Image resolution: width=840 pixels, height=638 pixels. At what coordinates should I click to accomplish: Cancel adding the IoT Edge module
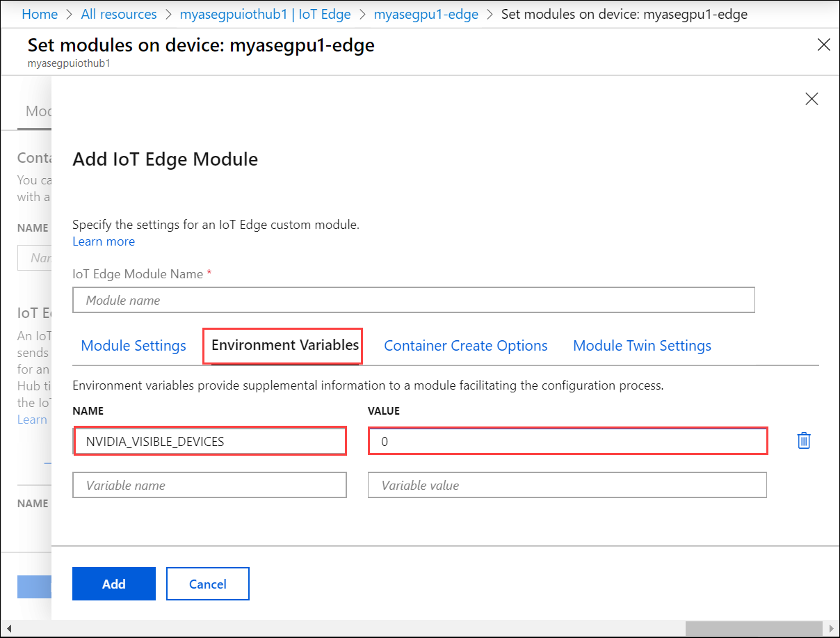pyautogui.click(x=207, y=583)
